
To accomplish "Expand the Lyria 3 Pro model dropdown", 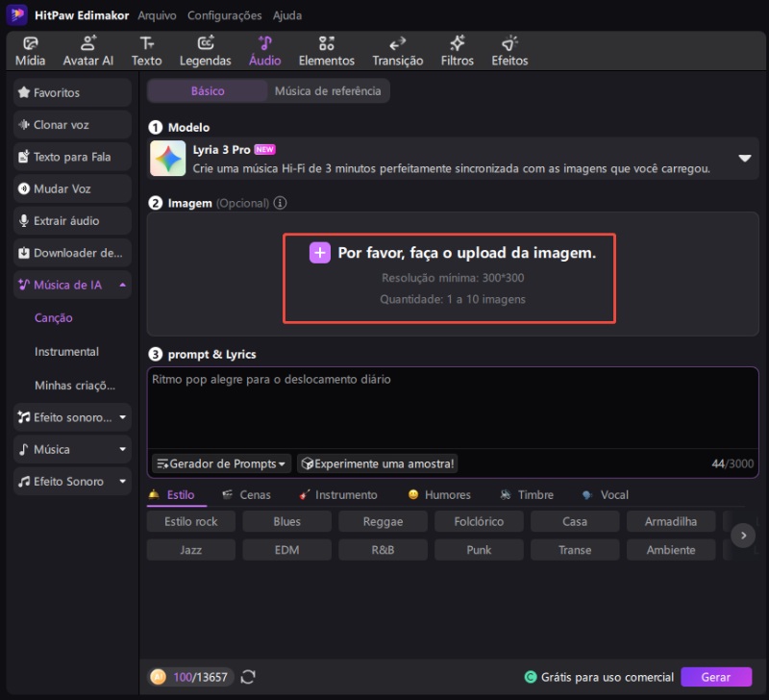I will click(x=745, y=158).
